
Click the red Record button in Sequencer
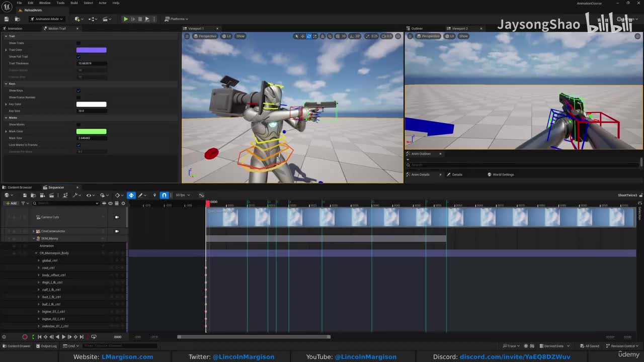(25, 337)
